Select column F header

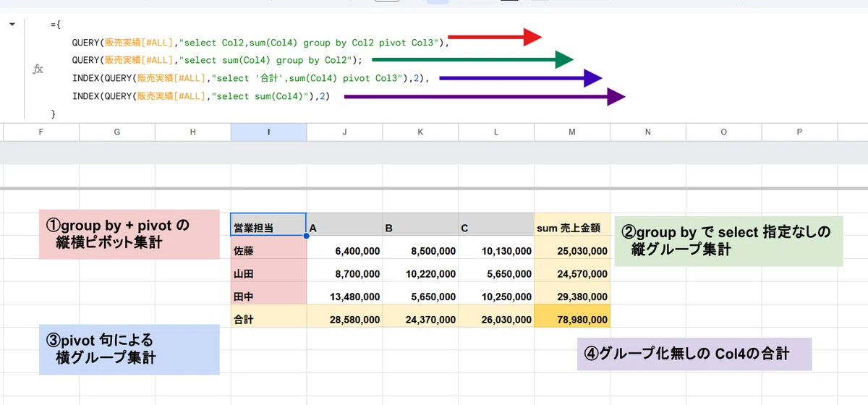point(41,132)
